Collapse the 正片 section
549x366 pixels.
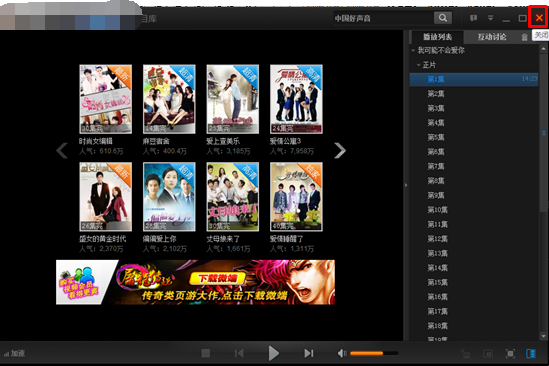pyautogui.click(x=419, y=65)
